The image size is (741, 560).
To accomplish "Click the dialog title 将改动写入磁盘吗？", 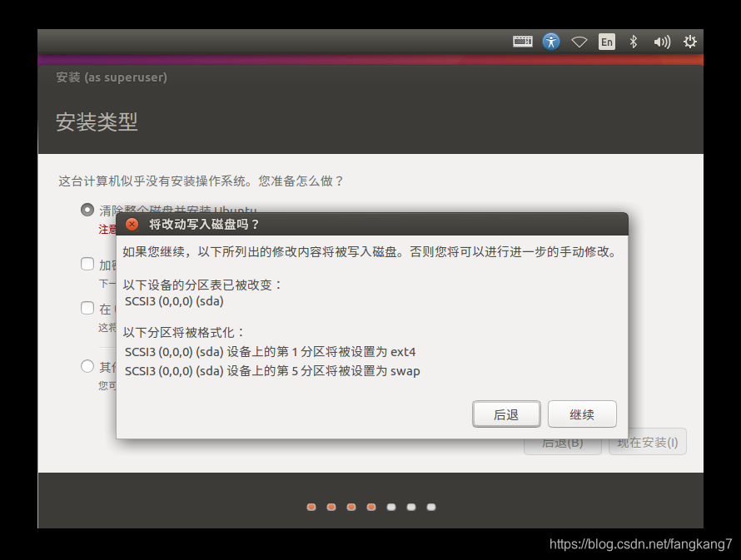I will (x=204, y=225).
